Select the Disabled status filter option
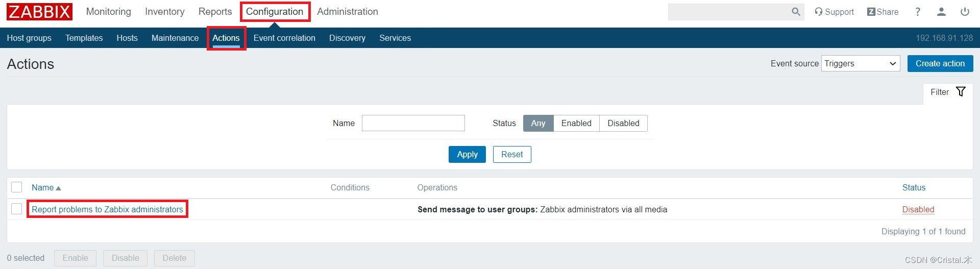The image size is (980, 269). pyautogui.click(x=623, y=123)
